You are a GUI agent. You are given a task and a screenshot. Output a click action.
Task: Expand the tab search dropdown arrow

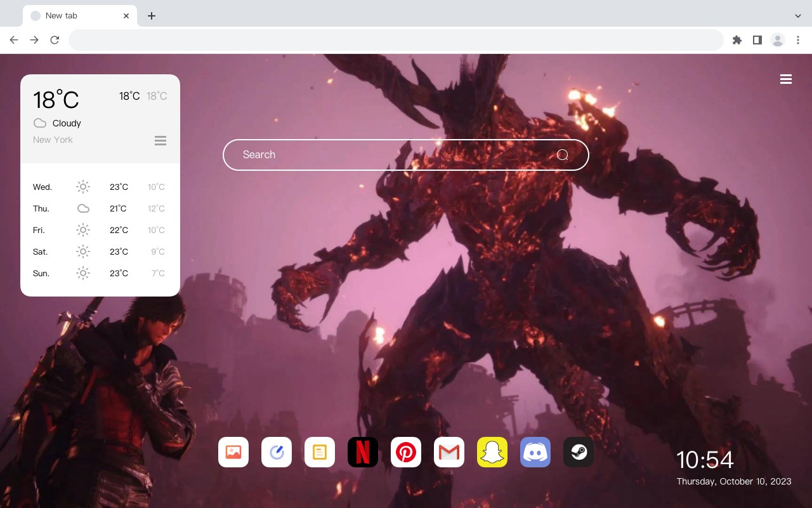(x=798, y=16)
